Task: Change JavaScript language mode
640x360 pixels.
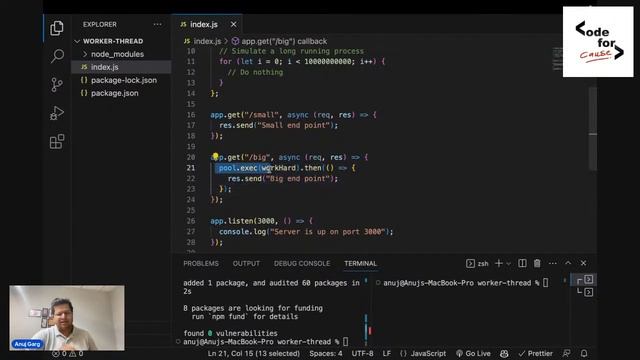Action: pos(423,353)
